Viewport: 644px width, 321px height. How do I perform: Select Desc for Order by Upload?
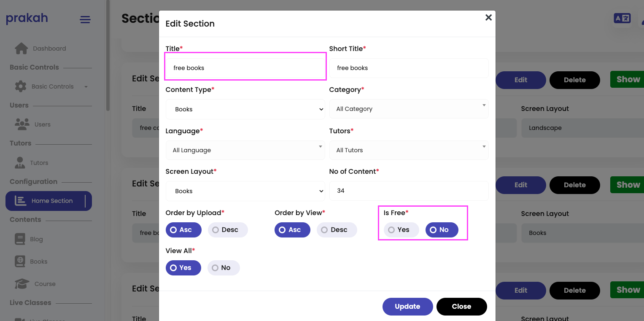click(227, 230)
